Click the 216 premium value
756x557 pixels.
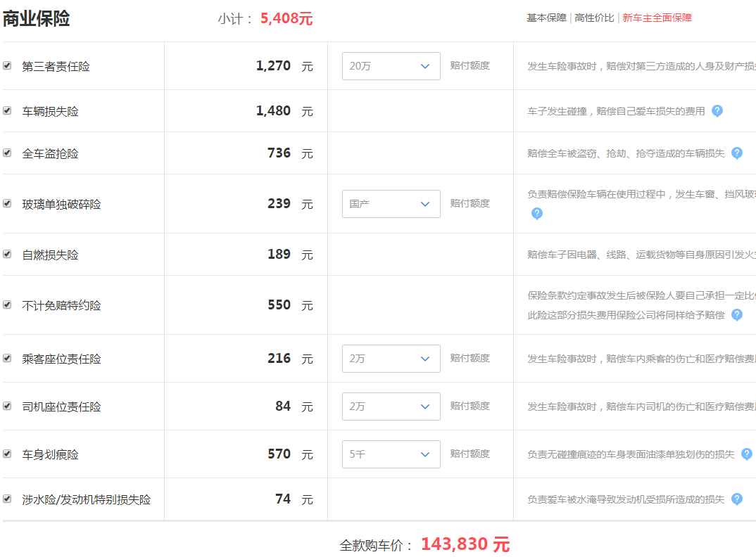pyautogui.click(x=279, y=358)
